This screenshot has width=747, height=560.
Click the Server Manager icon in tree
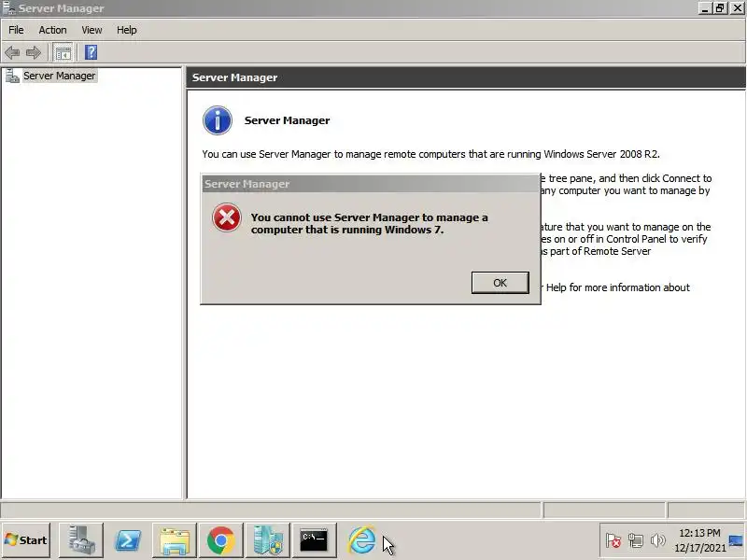click(x=12, y=76)
